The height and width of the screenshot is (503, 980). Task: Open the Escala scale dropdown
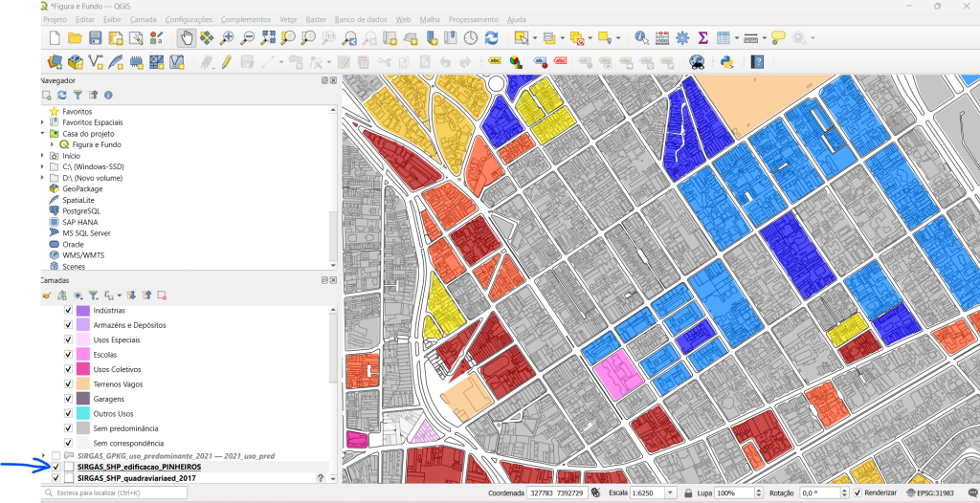click(671, 493)
